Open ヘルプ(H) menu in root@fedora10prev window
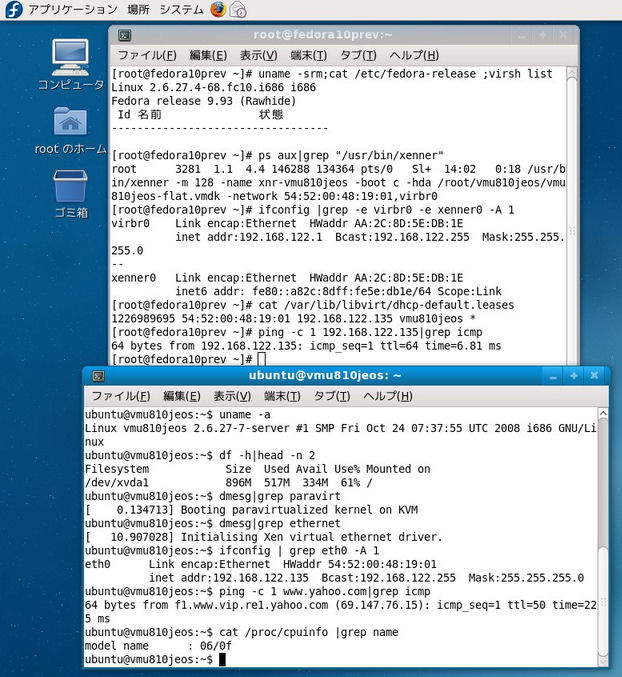 click(414, 55)
